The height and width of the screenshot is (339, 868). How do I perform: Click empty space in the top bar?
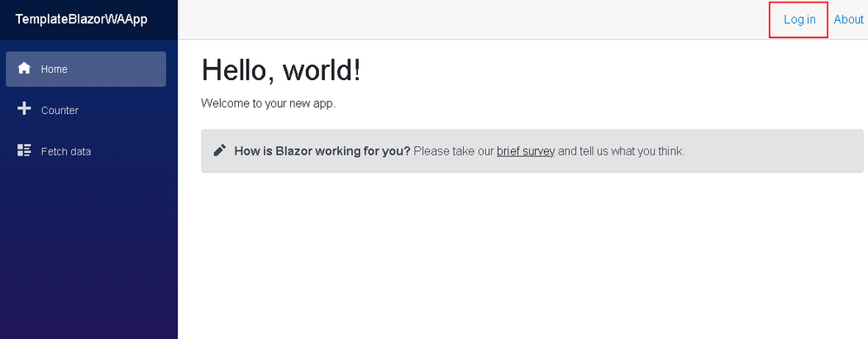click(x=471, y=19)
